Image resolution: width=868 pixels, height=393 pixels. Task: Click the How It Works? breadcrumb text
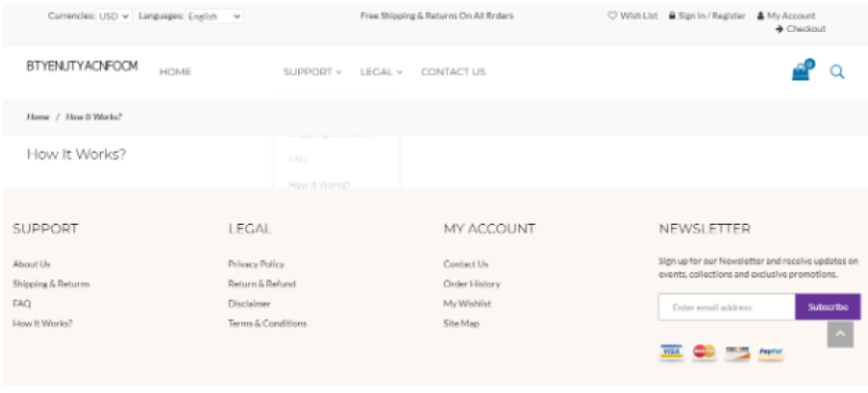click(x=95, y=117)
